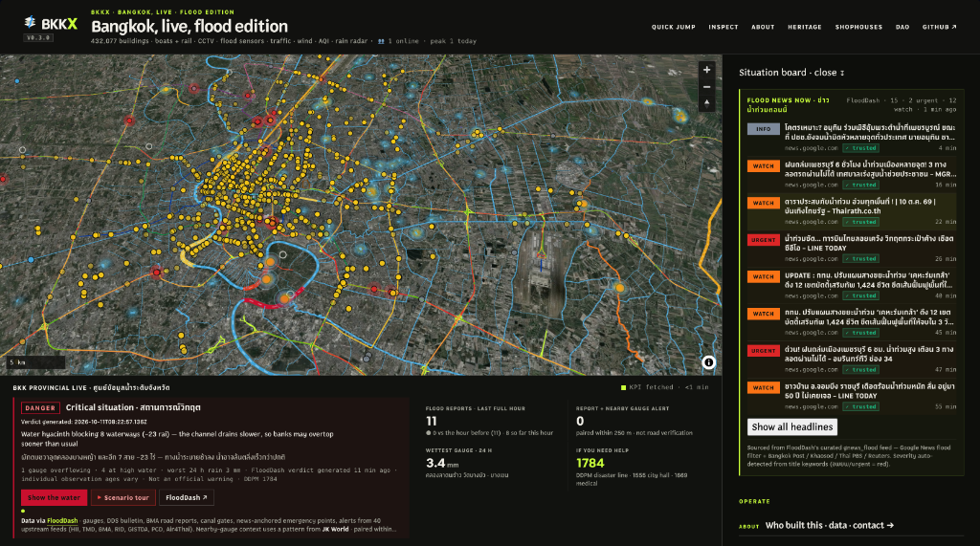
Task: Open the 'UPDATE : กทม.' headline
Action: (870, 280)
